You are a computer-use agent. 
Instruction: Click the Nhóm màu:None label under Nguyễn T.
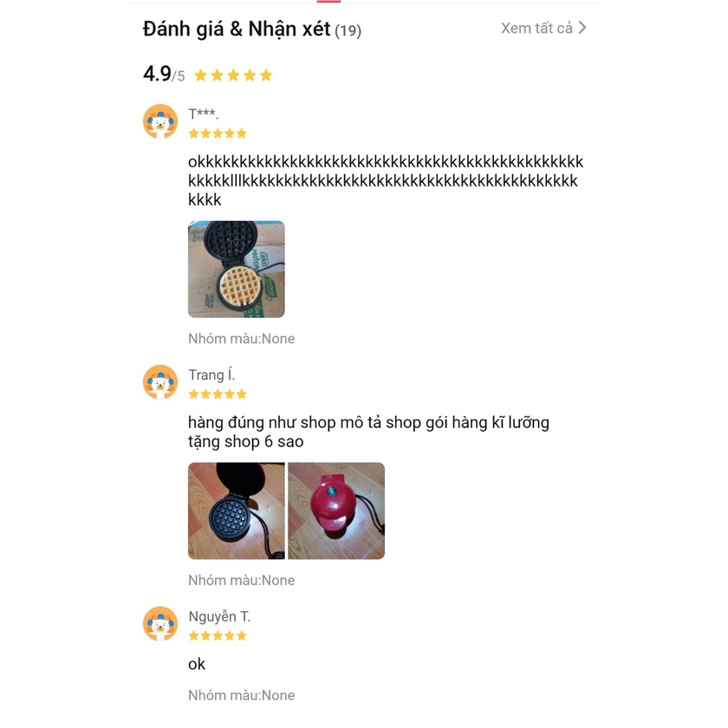tap(242, 695)
